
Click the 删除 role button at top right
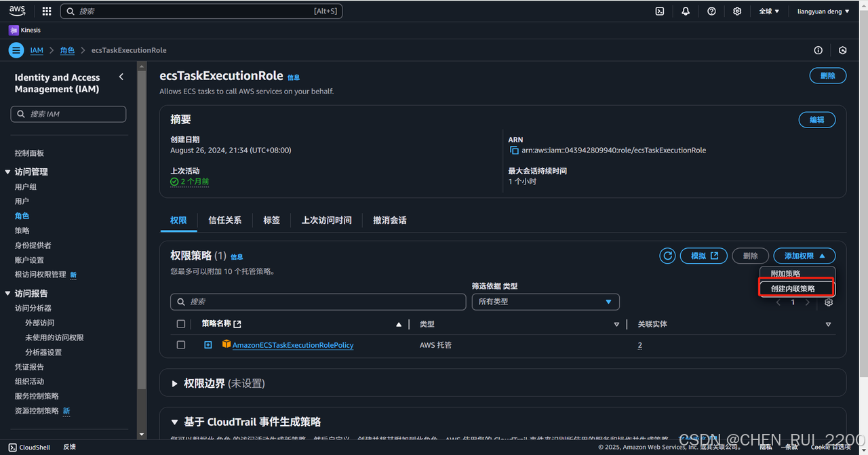(828, 76)
